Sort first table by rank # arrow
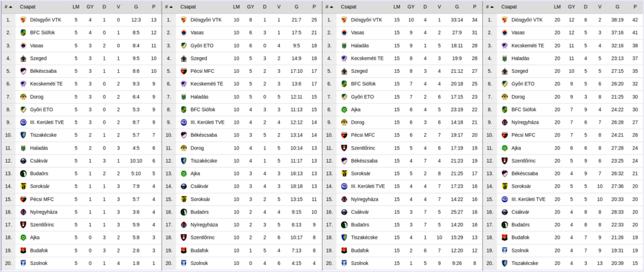 (x=8, y=7)
